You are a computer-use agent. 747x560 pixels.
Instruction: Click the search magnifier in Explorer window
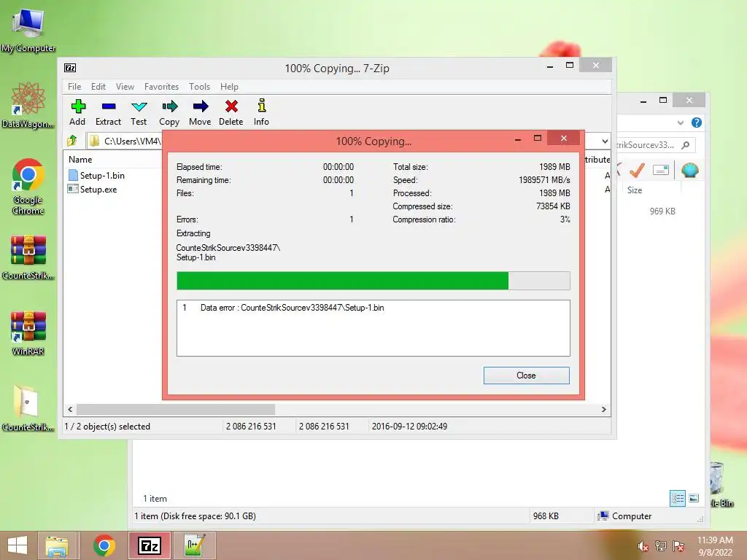click(686, 145)
